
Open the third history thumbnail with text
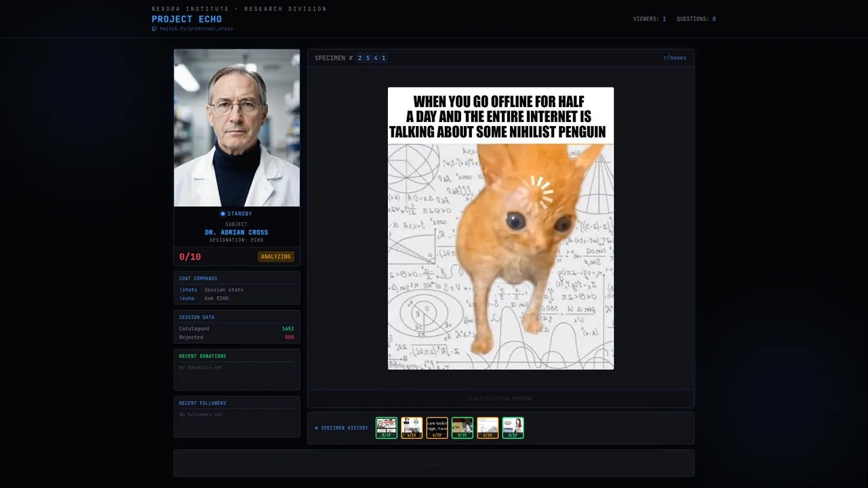pyautogui.click(x=437, y=428)
